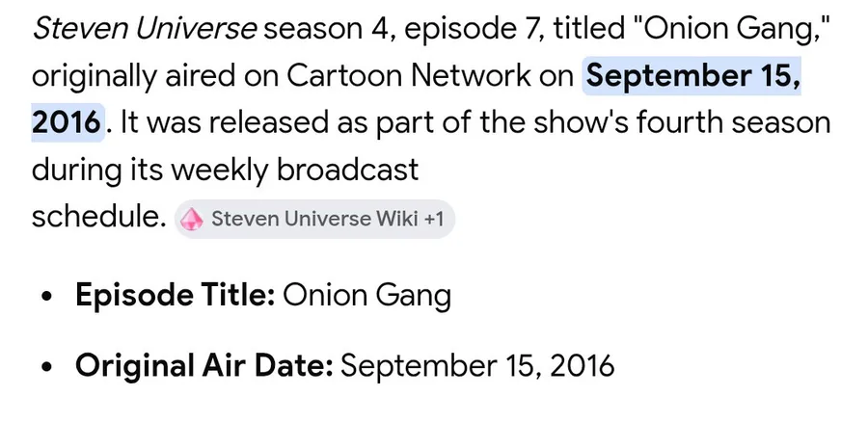
Task: Click the highlighted "2016" in the paragraph
Action: (x=66, y=122)
